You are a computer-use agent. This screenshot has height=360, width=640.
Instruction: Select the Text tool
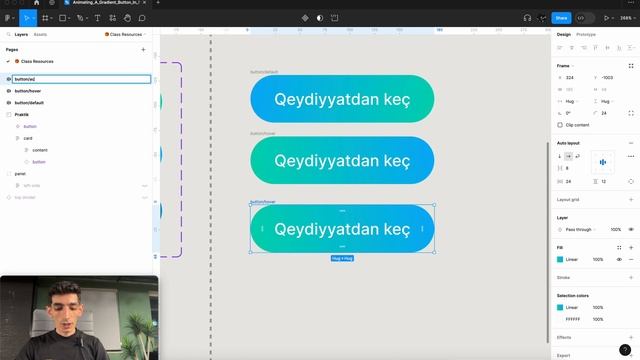tap(97, 18)
